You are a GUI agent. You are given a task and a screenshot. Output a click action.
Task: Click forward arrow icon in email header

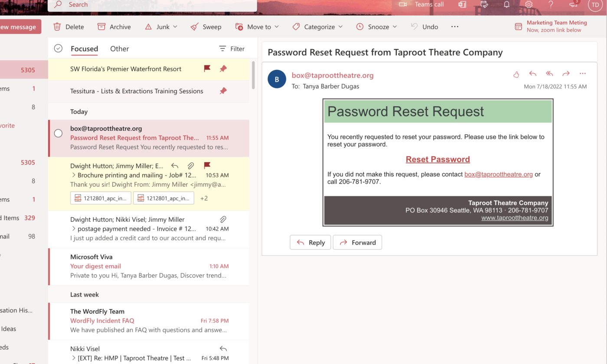point(566,74)
